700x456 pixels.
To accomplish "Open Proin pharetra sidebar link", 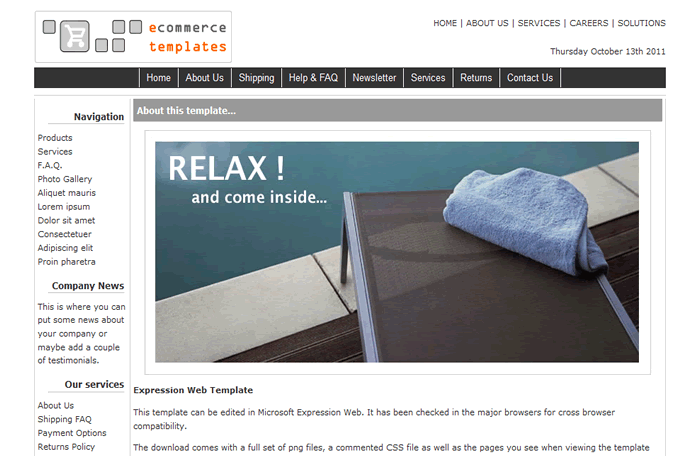I will pyautogui.click(x=67, y=262).
